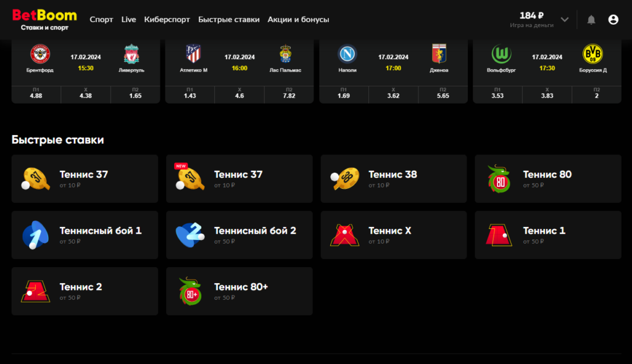The height and width of the screenshot is (364, 632).
Task: Open the user profile icon
Action: pos(613,19)
